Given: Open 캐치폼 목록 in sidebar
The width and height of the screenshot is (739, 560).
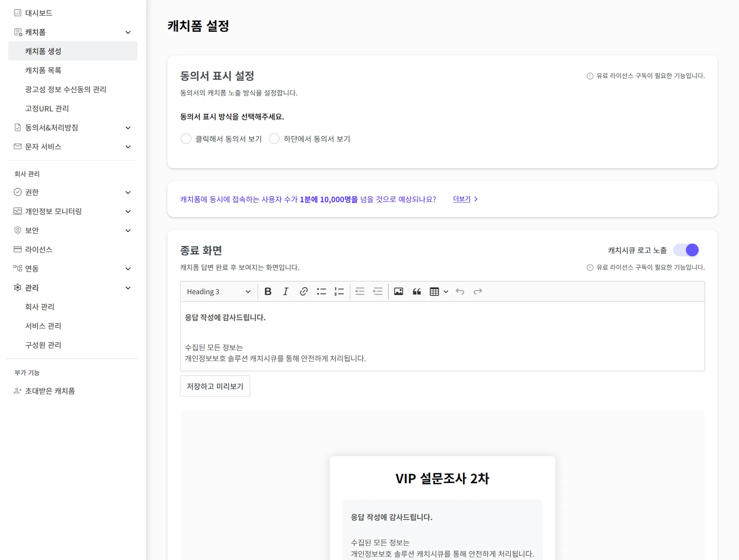Looking at the screenshot, I should [43, 70].
